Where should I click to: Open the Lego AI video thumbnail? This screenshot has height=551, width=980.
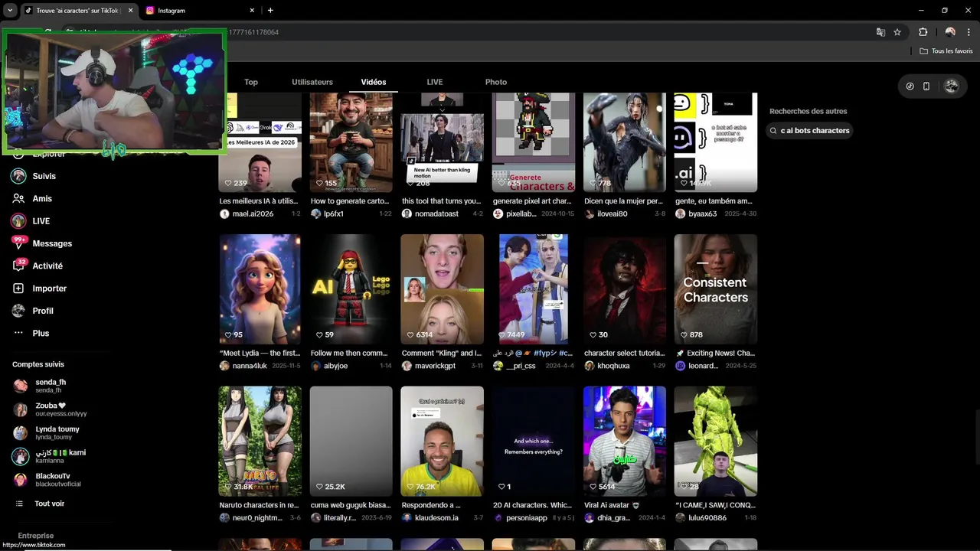click(x=351, y=289)
